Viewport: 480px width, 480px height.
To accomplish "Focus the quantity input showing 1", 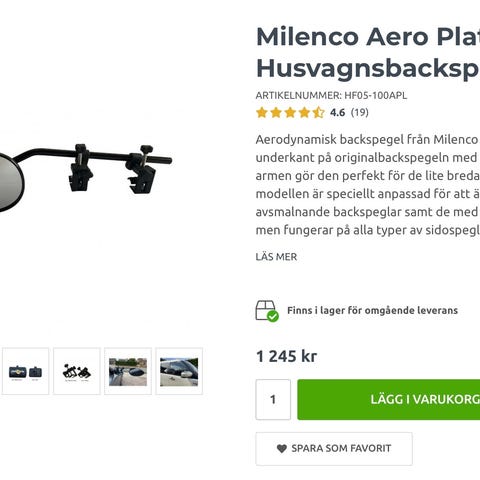I will point(273,399).
